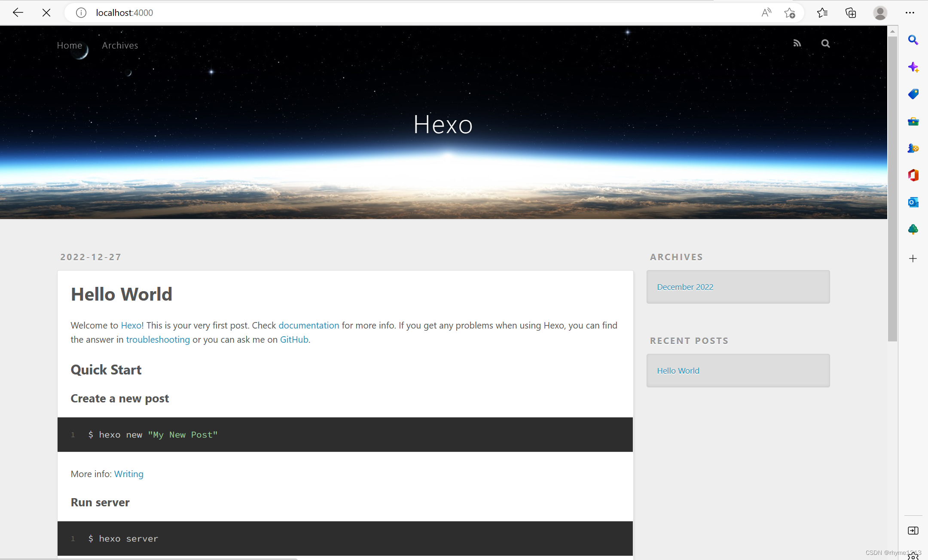Open Edge sidebar Discover sparkle icon
Viewport: 928px width, 560px height.
coord(913,67)
